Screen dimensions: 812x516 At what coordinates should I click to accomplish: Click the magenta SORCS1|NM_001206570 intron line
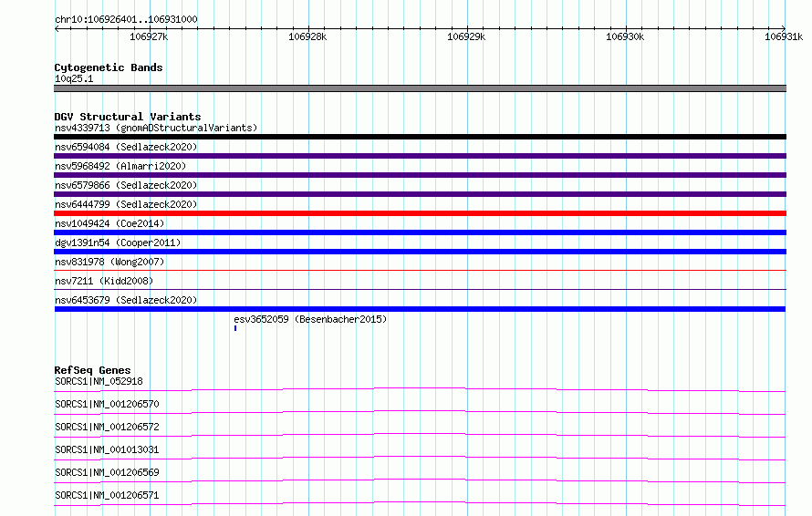pyautogui.click(x=420, y=412)
